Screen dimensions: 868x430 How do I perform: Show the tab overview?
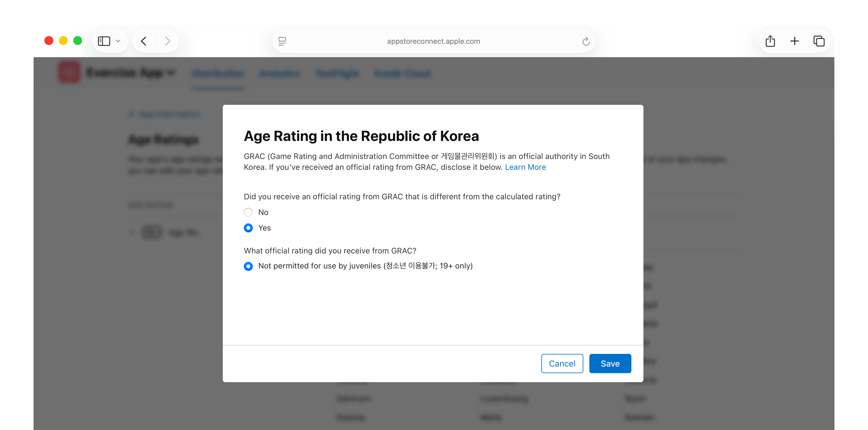pyautogui.click(x=819, y=41)
